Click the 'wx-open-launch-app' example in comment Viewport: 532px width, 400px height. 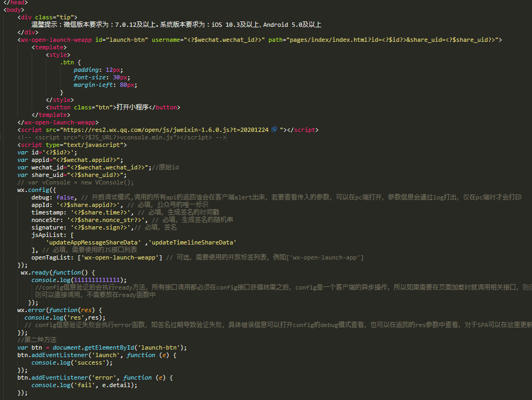[x=324, y=257]
